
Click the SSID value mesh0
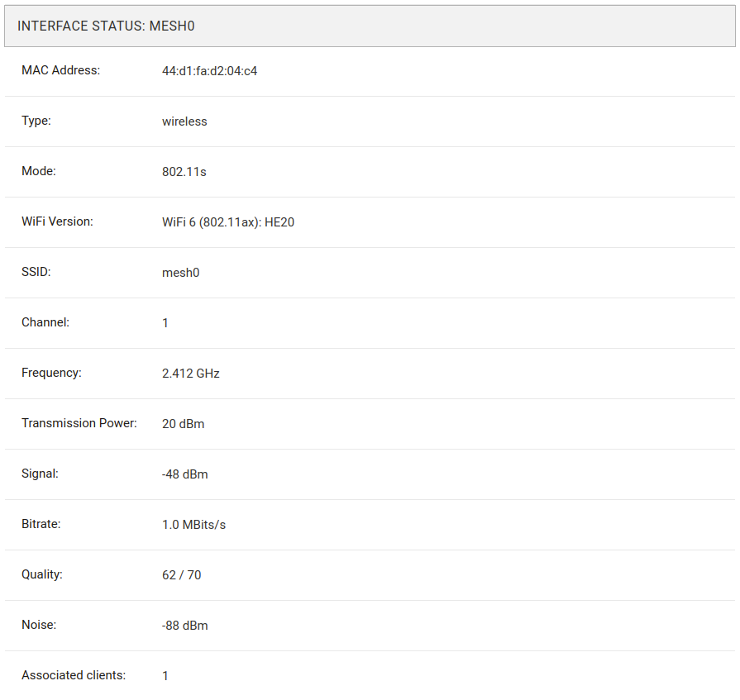tap(180, 273)
